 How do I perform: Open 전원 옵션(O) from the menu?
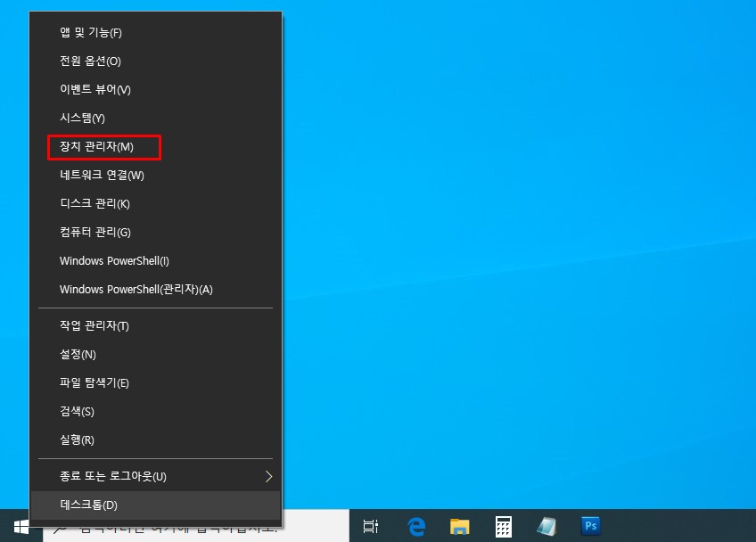[156, 61]
